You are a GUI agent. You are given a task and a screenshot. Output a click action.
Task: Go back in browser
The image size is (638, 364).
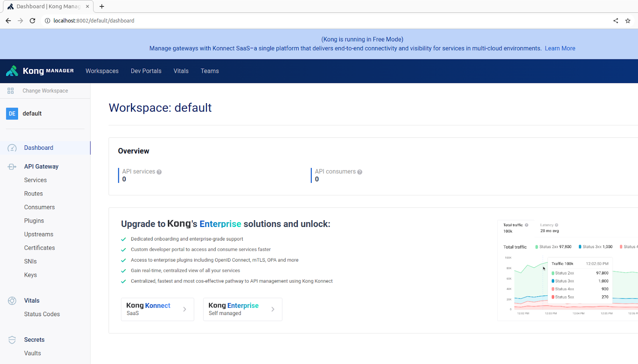(x=8, y=21)
